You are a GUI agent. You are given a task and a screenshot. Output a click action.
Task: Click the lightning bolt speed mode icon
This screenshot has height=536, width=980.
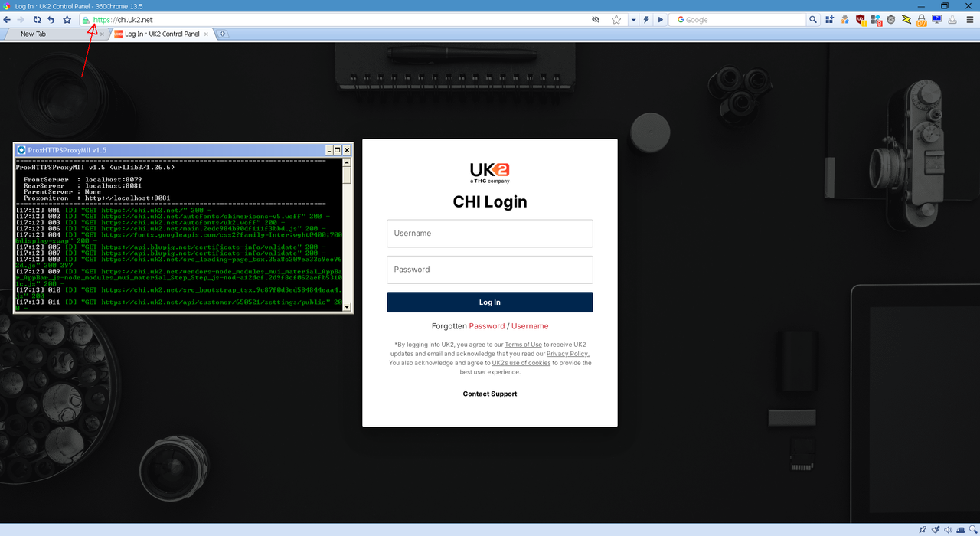[x=647, y=20]
